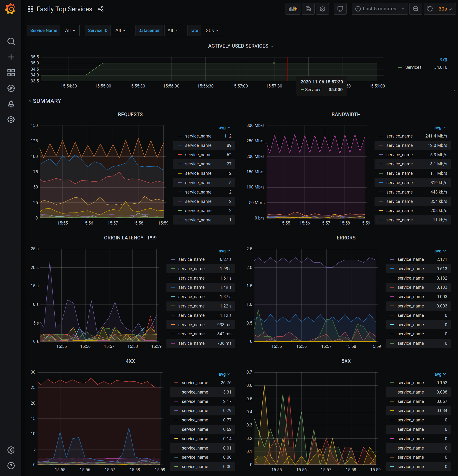Open the ORIGIN LATENCY - P99 panel menu
458x476 pixels.
coord(130,238)
